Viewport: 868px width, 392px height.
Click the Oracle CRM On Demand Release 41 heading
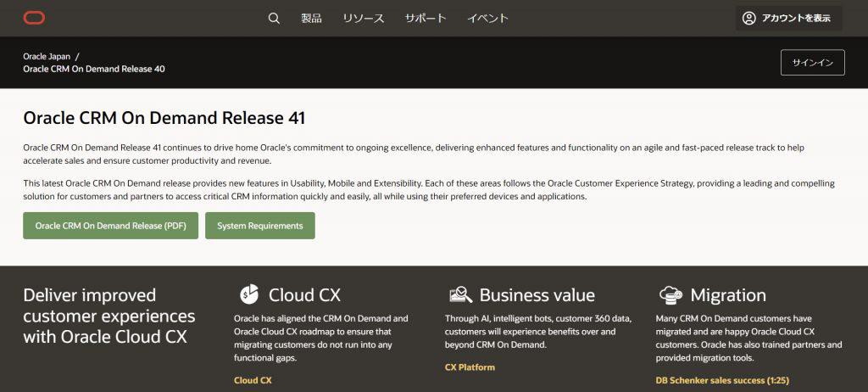164,118
